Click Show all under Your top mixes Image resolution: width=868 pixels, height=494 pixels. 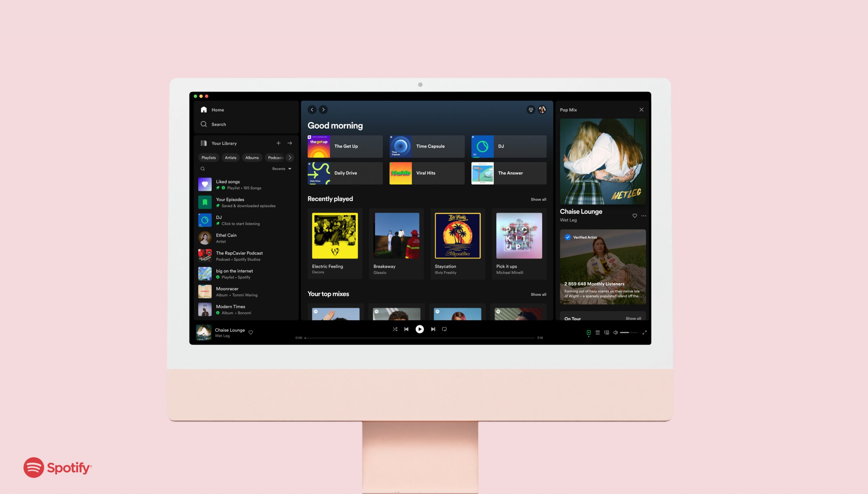click(538, 294)
